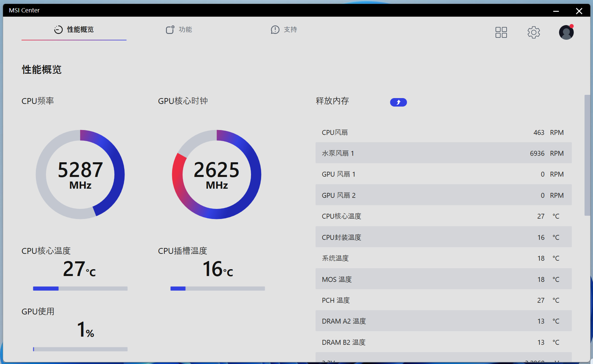Click the 27°C CPU core temperature value
593x364 pixels.
[x=79, y=269]
